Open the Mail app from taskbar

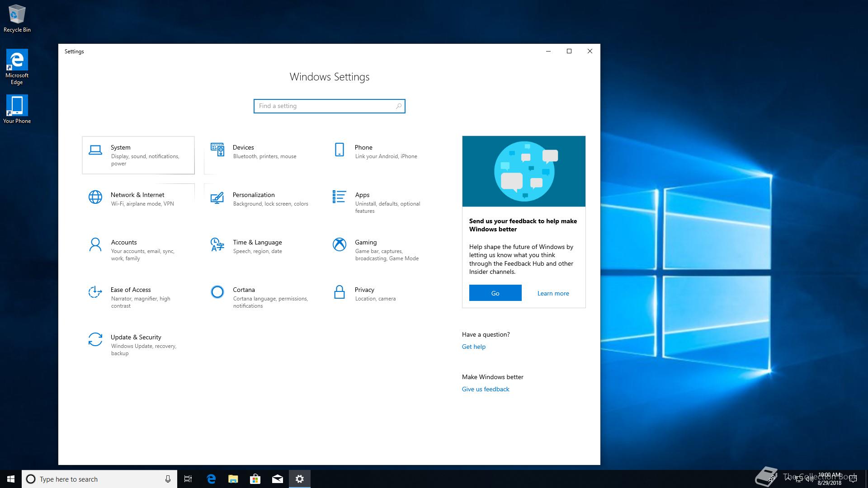pos(278,479)
